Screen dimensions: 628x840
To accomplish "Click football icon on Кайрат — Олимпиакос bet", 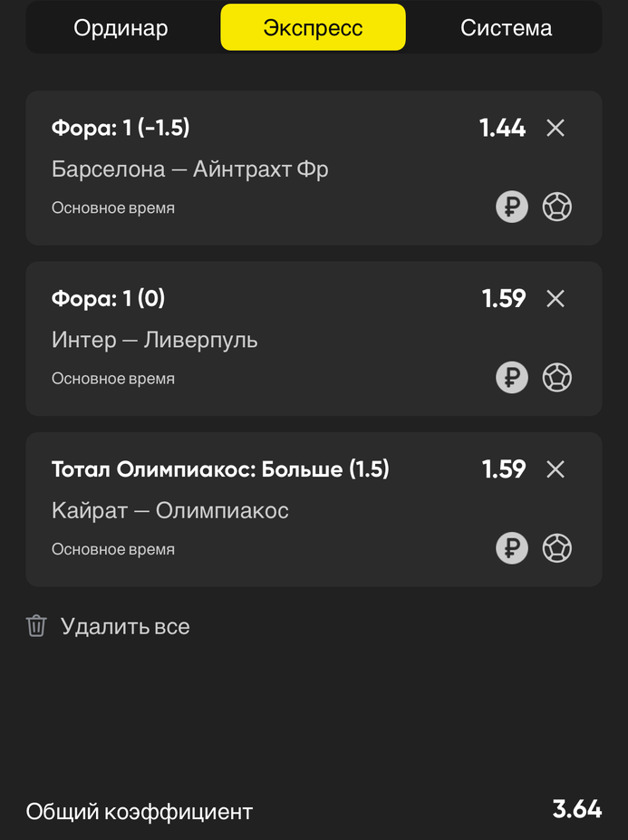I will pos(557,548).
